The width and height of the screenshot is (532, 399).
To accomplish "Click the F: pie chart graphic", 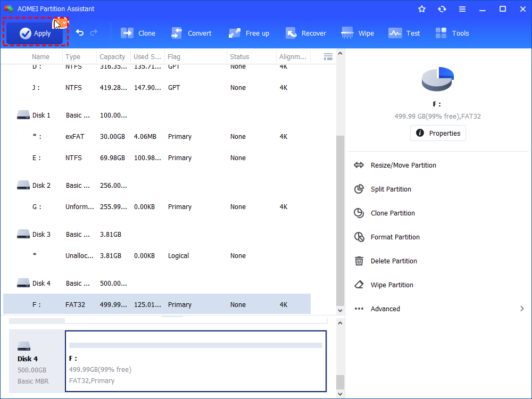I will click(437, 79).
